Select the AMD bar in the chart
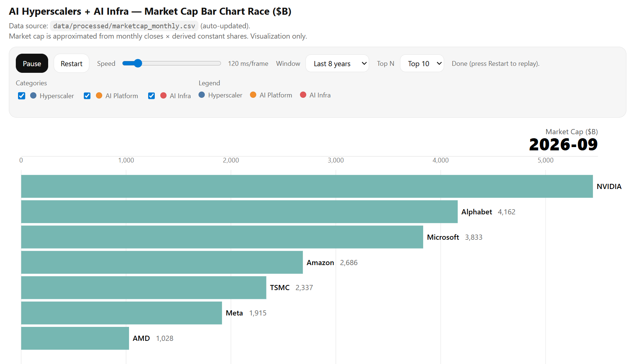The height and width of the screenshot is (364, 636). click(75, 338)
